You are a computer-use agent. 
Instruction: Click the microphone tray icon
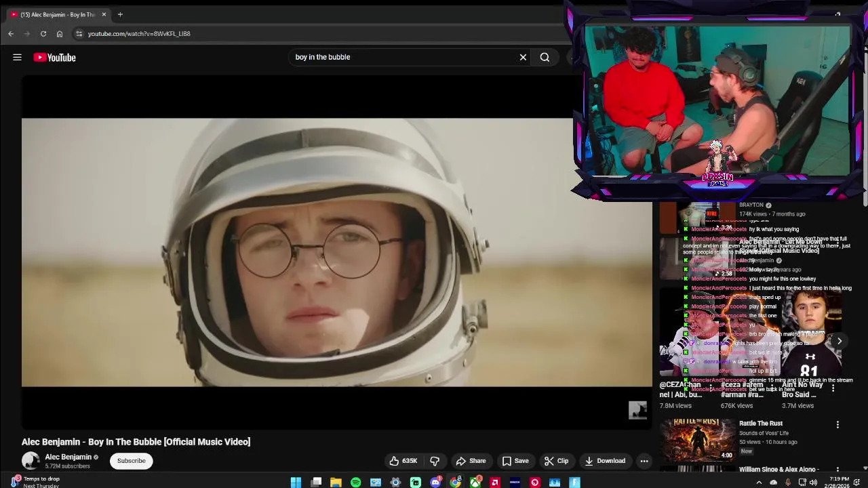[787, 483]
